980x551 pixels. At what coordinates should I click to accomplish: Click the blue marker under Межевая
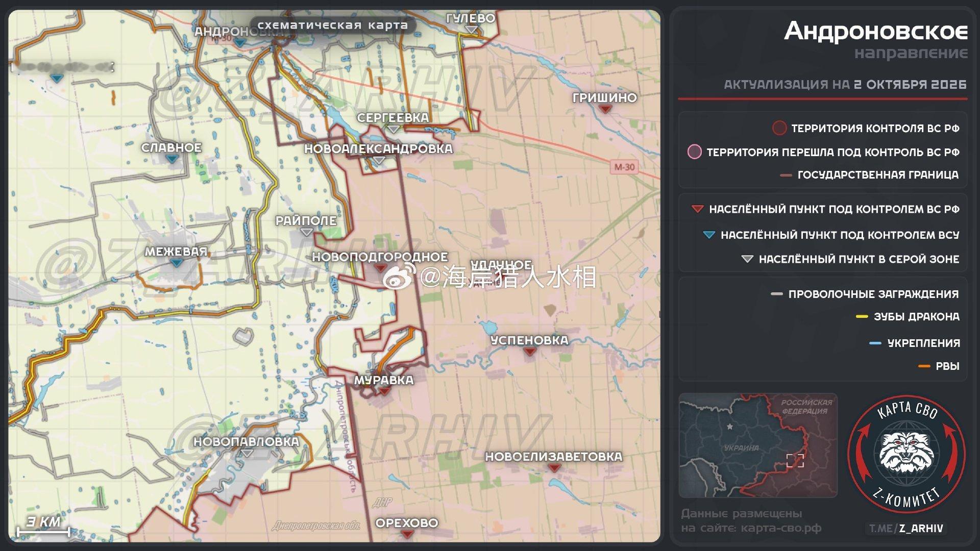(x=177, y=263)
